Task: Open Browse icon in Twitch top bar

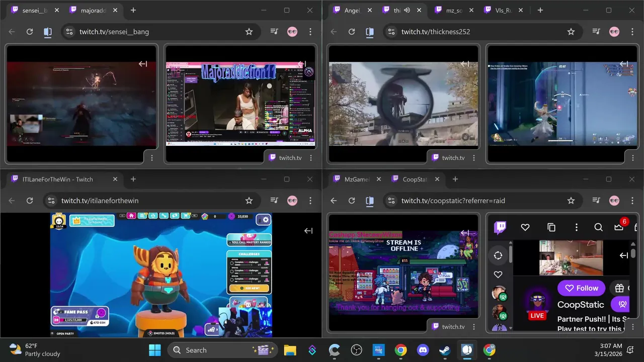Action: (x=551, y=227)
